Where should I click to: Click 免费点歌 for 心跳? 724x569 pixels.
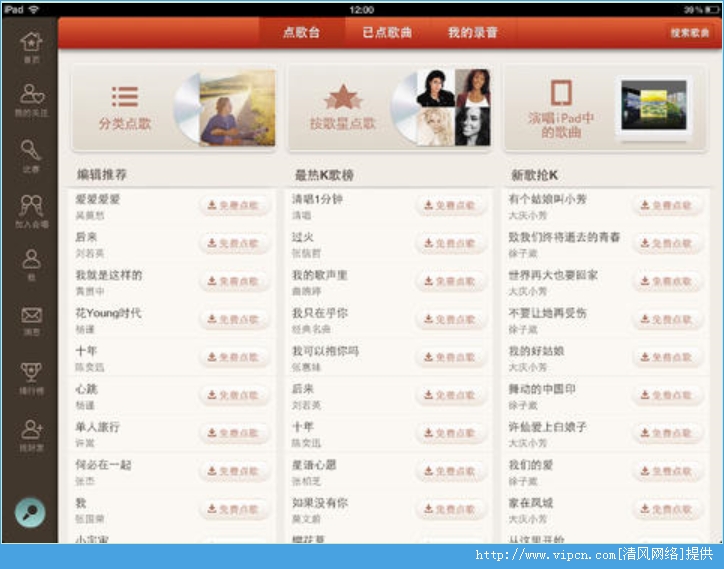234,395
